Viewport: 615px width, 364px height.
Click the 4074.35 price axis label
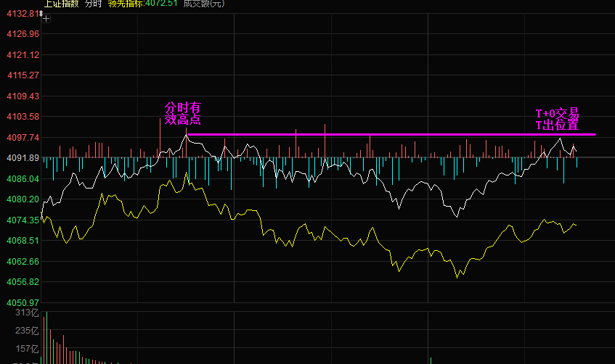pos(23,220)
